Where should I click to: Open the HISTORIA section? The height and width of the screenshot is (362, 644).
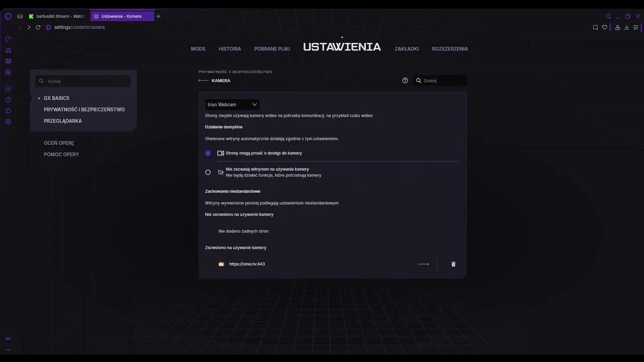click(230, 49)
